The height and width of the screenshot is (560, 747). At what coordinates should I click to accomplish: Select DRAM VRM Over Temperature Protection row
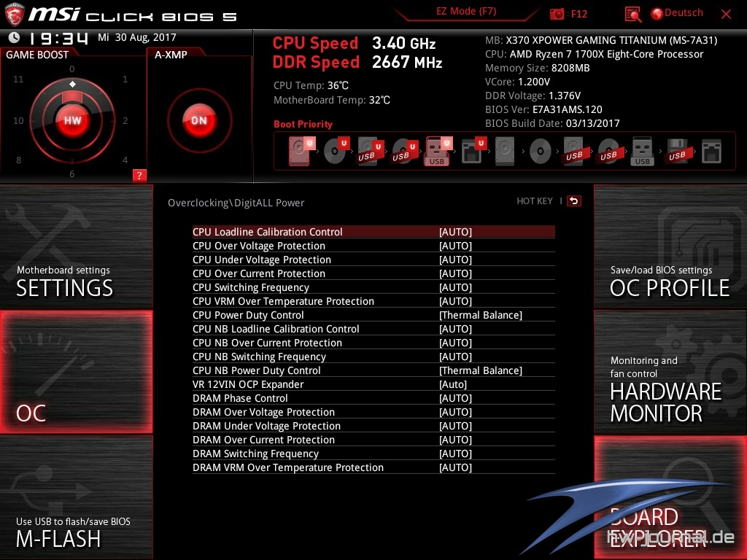373,467
